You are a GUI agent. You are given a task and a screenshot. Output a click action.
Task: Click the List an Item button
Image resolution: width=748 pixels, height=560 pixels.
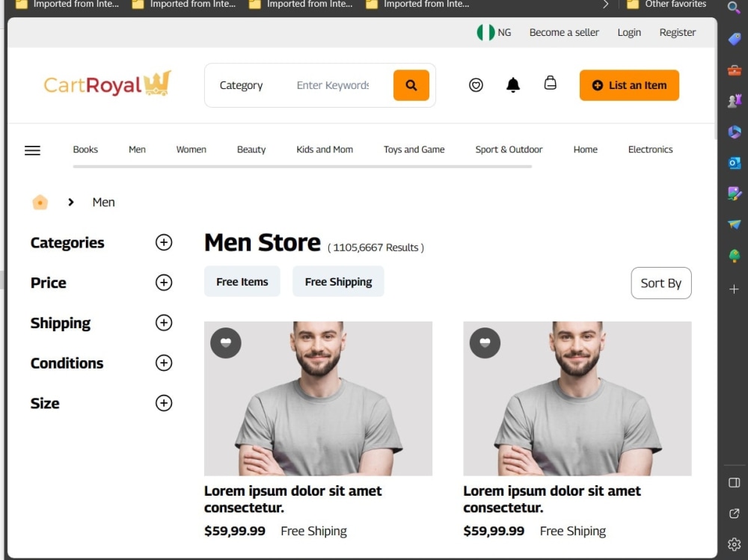pos(629,85)
